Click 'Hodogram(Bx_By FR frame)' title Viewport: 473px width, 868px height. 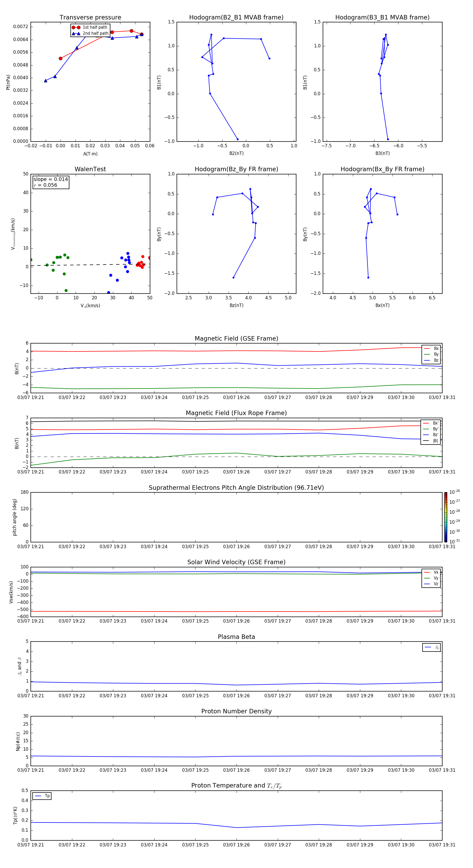(x=382, y=169)
